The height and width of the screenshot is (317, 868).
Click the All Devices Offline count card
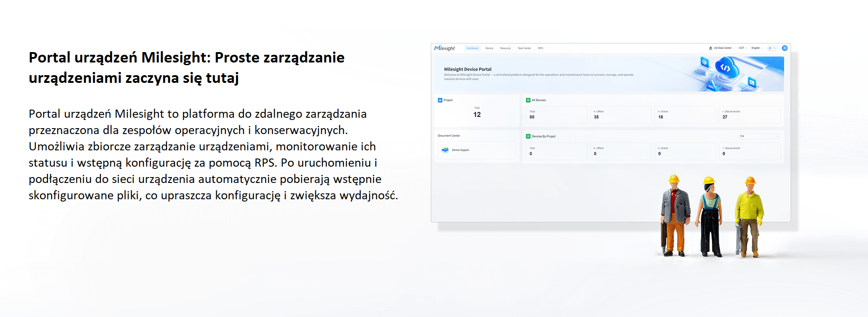click(620, 115)
